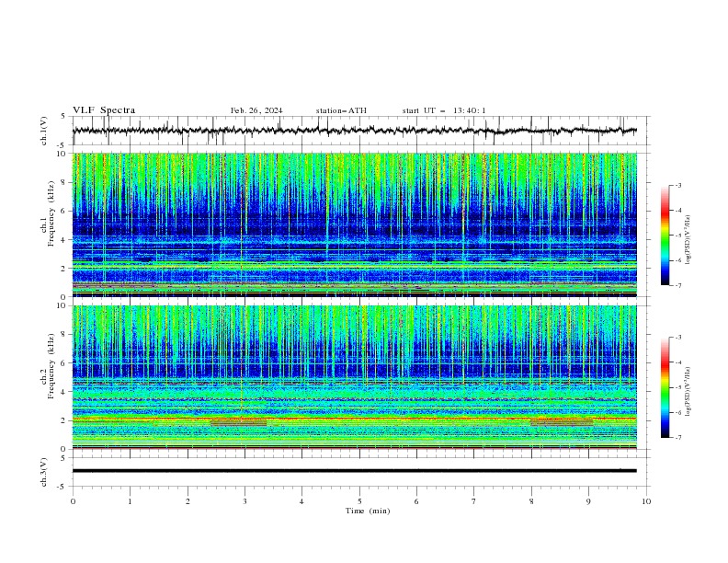
Task: Click the "1" tick on the Time axis
Action: tap(130, 501)
